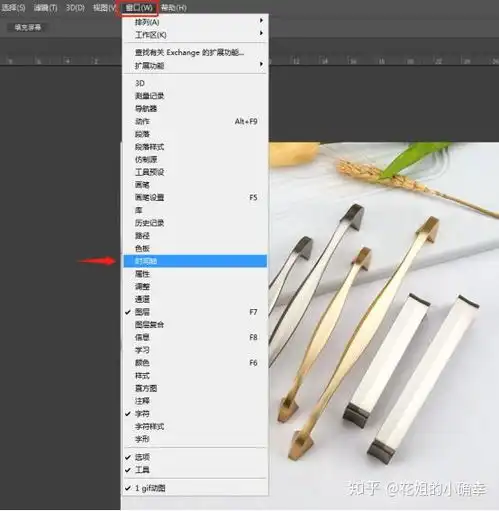Image resolution: width=499 pixels, height=511 pixels.
Task: Show the 段落 panel
Action: coord(195,134)
